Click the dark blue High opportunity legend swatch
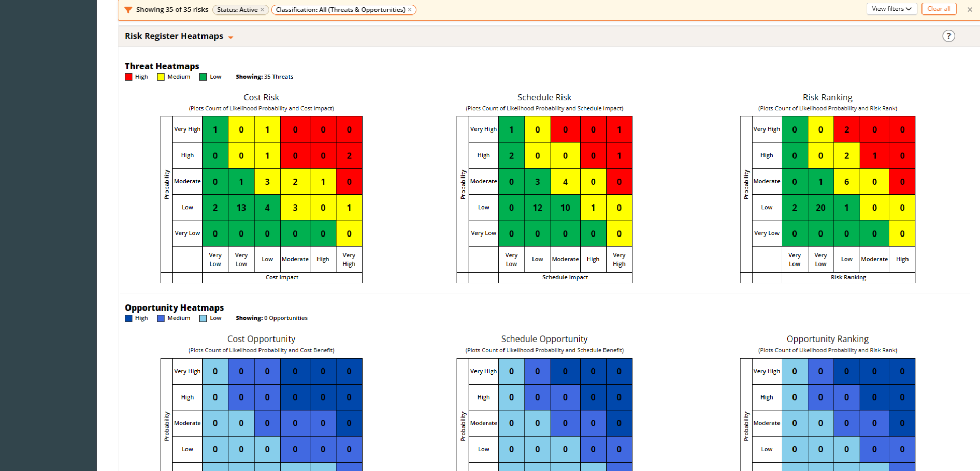Viewport: 980px width, 471px height. 128,319
